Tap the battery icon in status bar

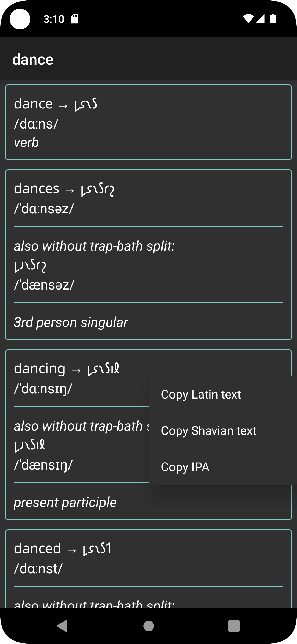(x=273, y=19)
